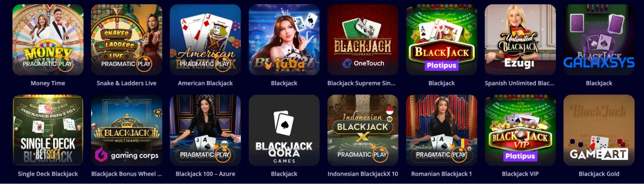Select the Galaxsys Blackjack tile
This screenshot has width=644, height=184.
[x=599, y=40]
